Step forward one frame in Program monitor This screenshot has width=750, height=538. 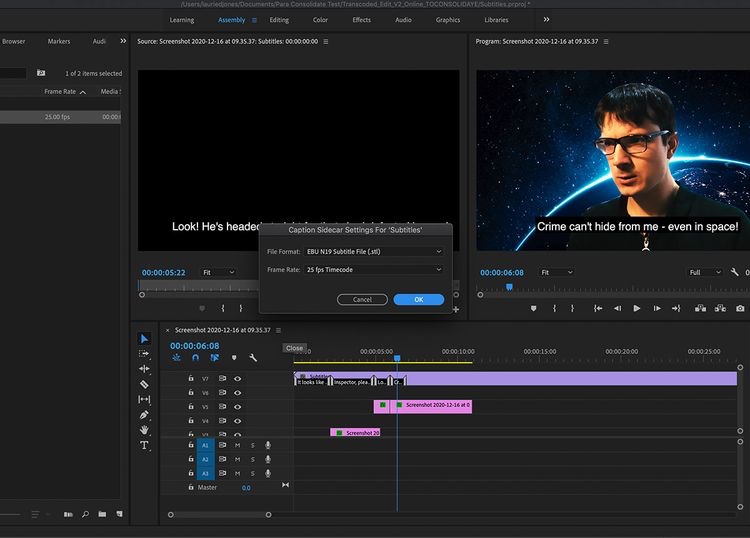657,308
